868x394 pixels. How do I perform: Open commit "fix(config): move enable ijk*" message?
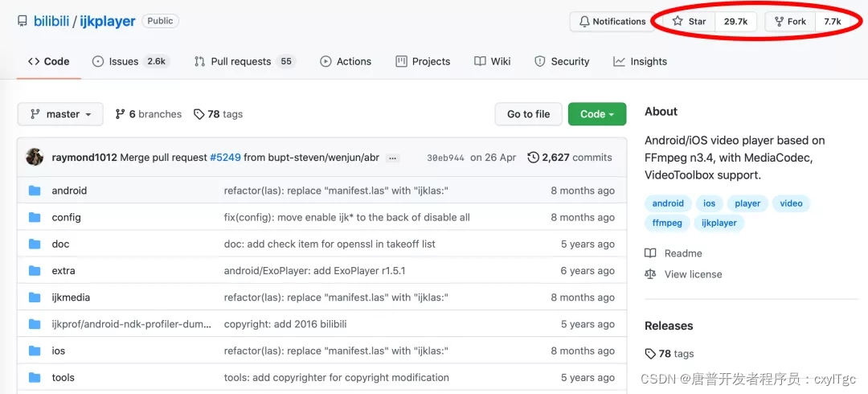pyautogui.click(x=346, y=217)
